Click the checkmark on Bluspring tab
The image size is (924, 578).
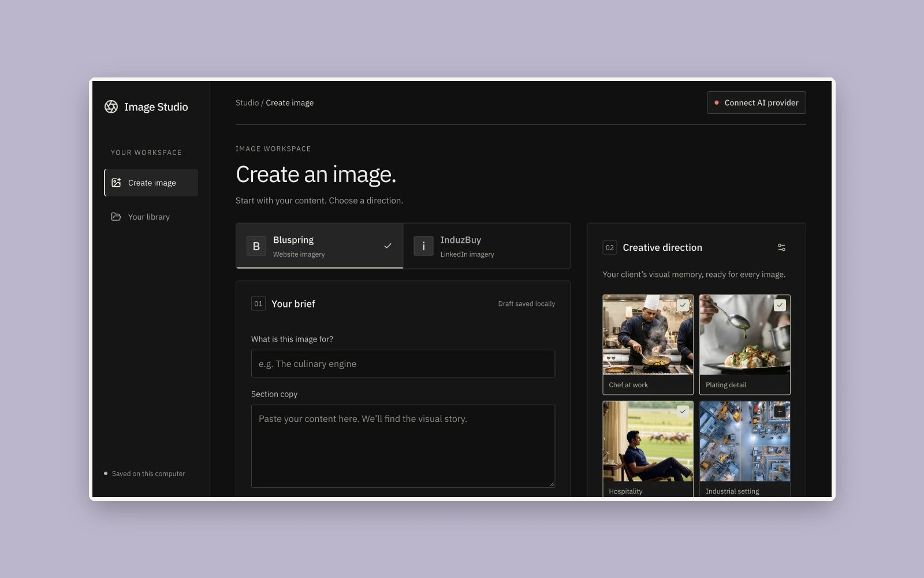(x=388, y=246)
